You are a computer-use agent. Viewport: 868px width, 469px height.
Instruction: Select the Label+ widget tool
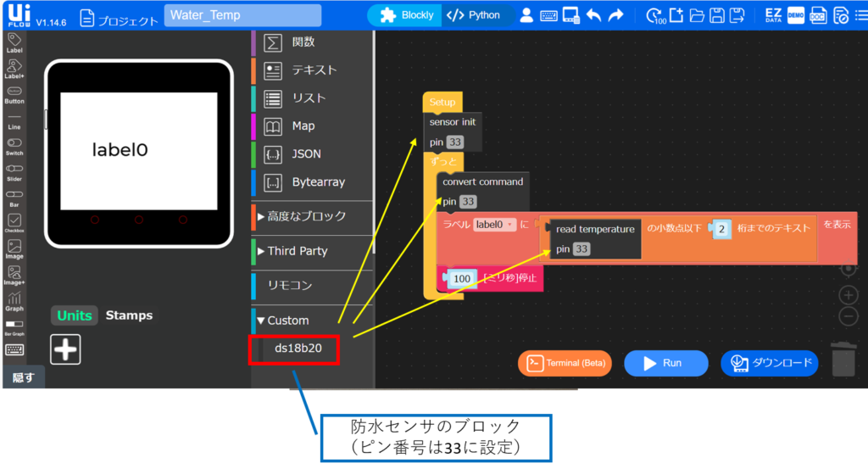pos(14,69)
